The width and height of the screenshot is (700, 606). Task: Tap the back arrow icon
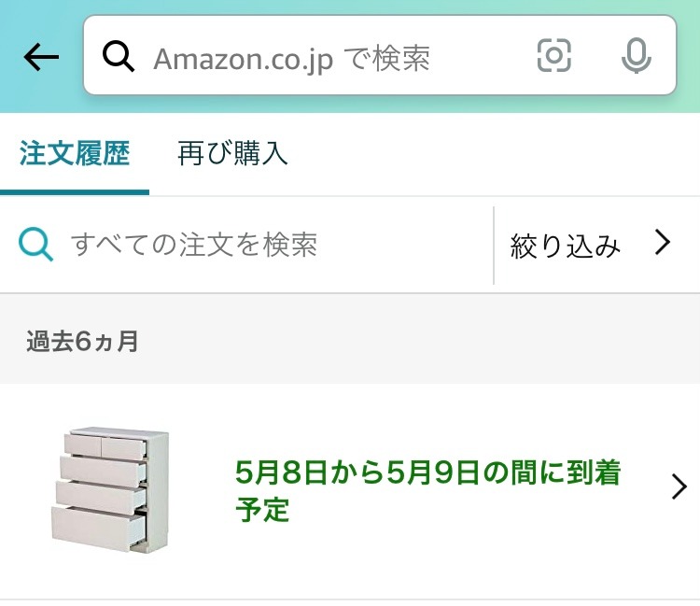41,57
